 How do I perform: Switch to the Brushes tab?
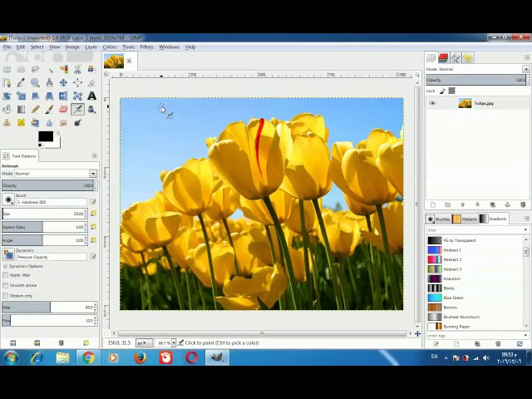pos(438,219)
